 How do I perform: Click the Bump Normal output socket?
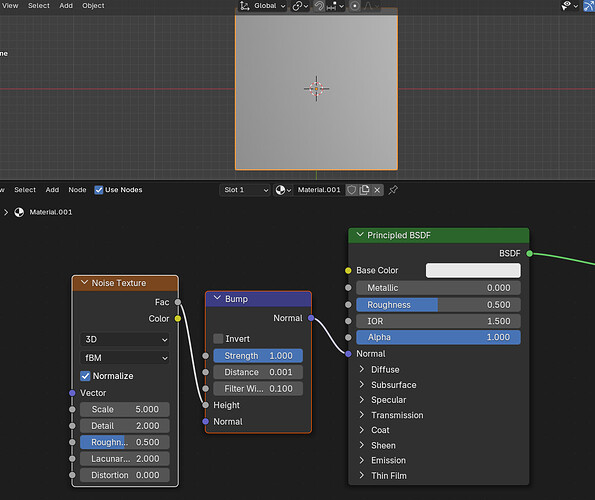pos(311,318)
